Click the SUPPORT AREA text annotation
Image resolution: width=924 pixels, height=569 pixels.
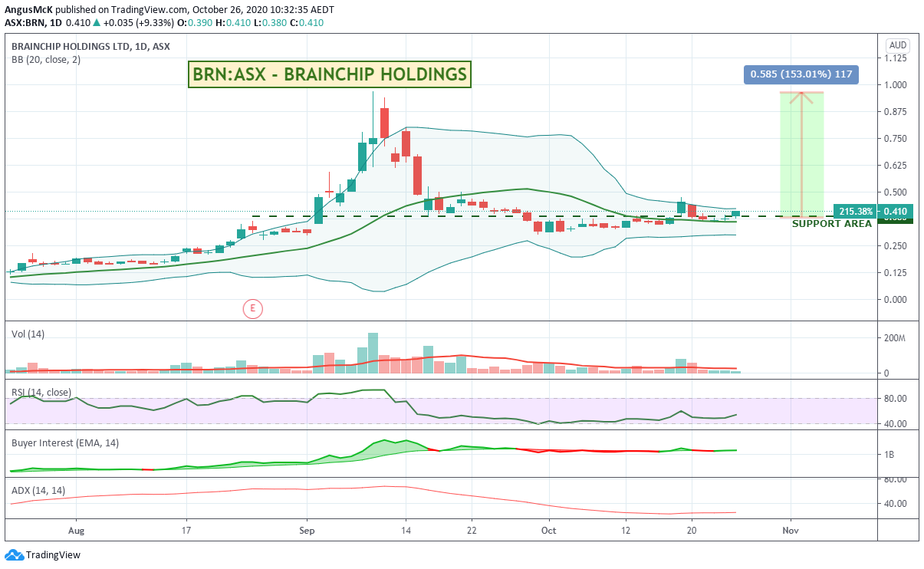pyautogui.click(x=832, y=223)
